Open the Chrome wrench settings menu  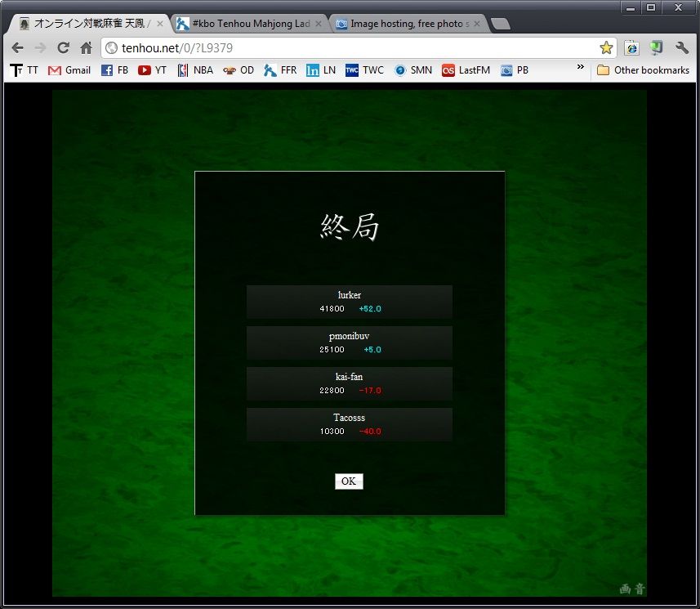click(x=682, y=47)
